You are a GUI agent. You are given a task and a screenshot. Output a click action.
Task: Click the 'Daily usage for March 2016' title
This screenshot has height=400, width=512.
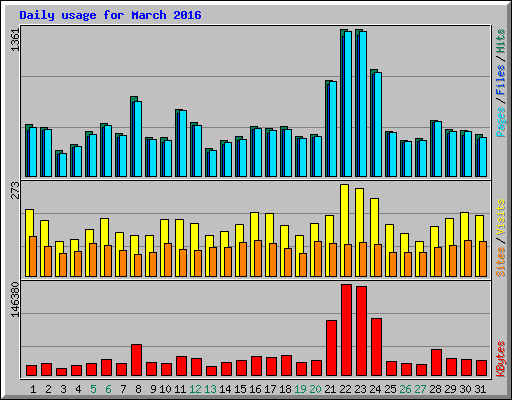click(x=110, y=15)
